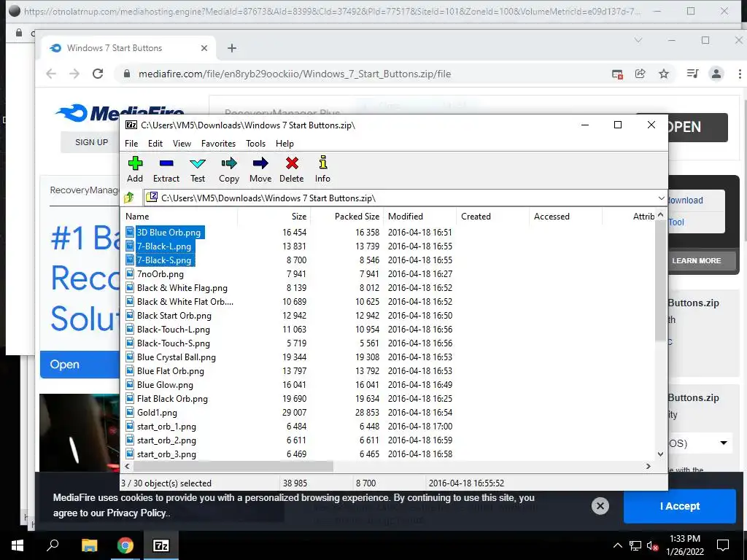The height and width of the screenshot is (560, 747).
Task: Open the Tools menu in 7-Zip
Action: [x=255, y=144]
